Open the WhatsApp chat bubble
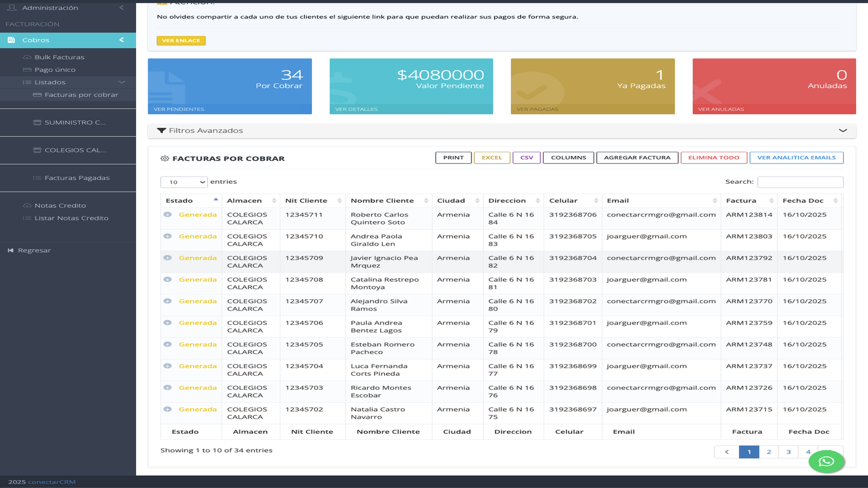 tap(826, 461)
